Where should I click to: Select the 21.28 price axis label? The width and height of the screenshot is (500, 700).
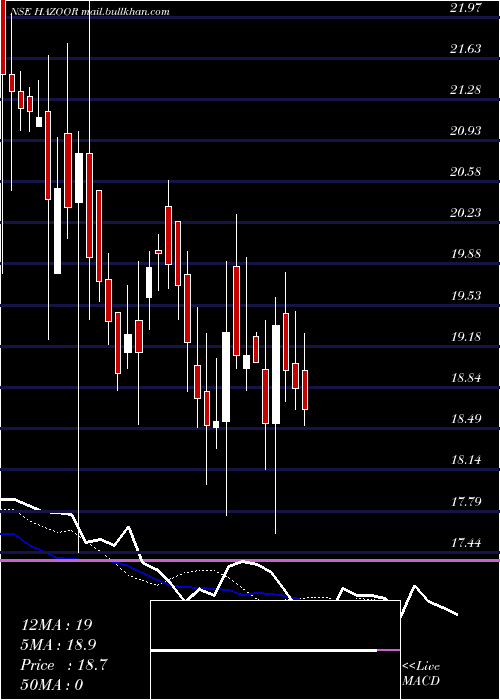[x=466, y=89]
